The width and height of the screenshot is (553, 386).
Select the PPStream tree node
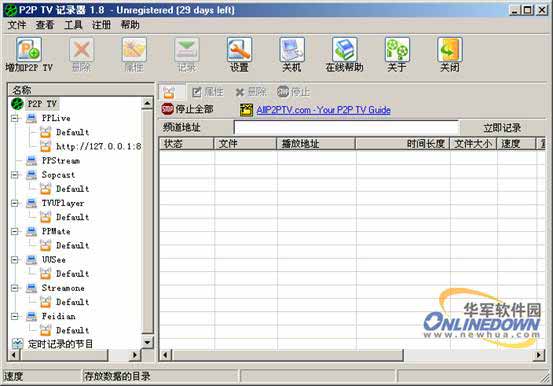tap(61, 161)
